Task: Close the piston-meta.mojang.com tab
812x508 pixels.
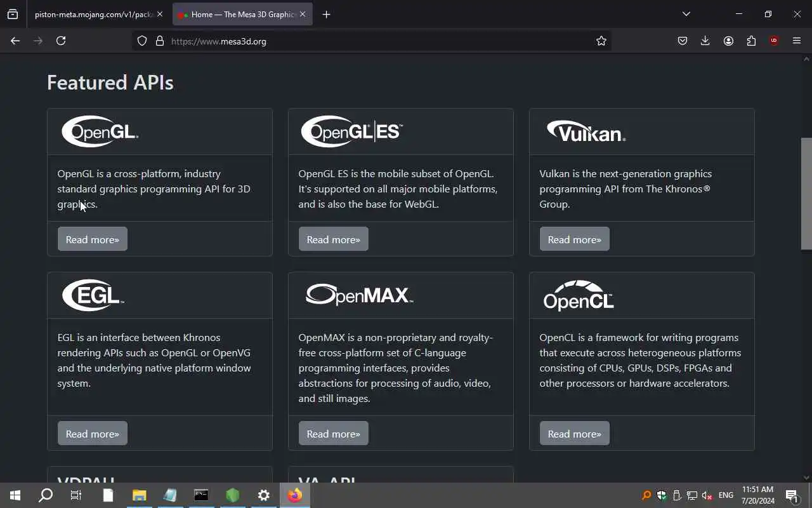Action: (160, 14)
